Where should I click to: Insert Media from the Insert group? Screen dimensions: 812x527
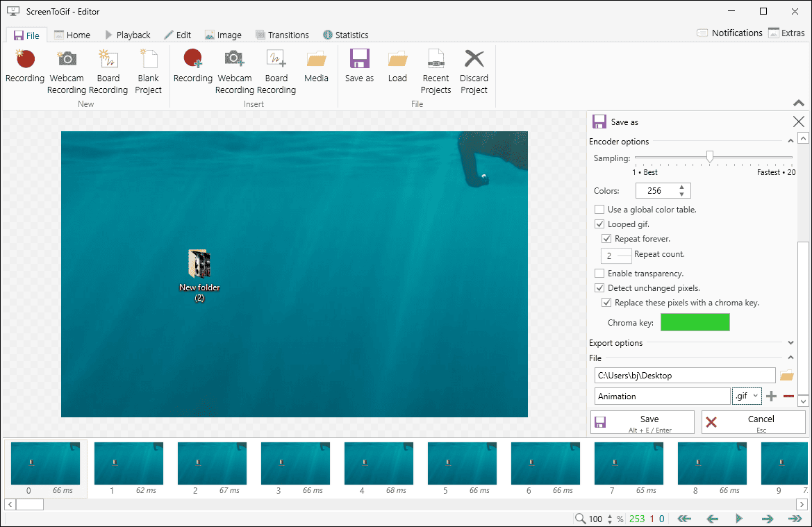[316, 67]
